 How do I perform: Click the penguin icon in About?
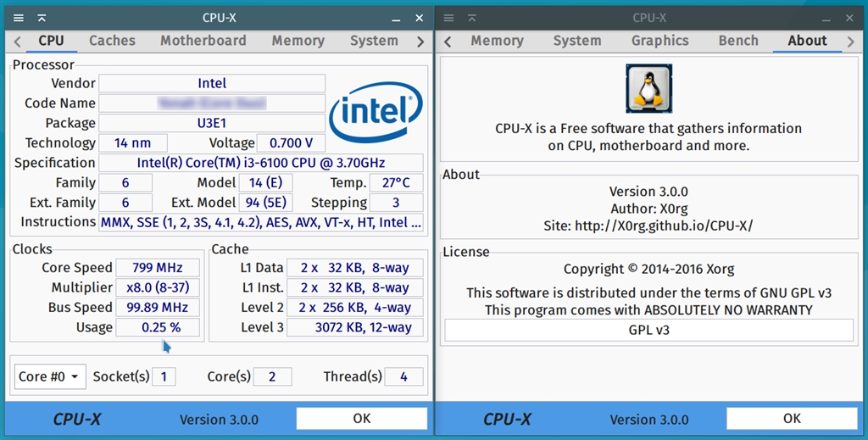coord(648,89)
